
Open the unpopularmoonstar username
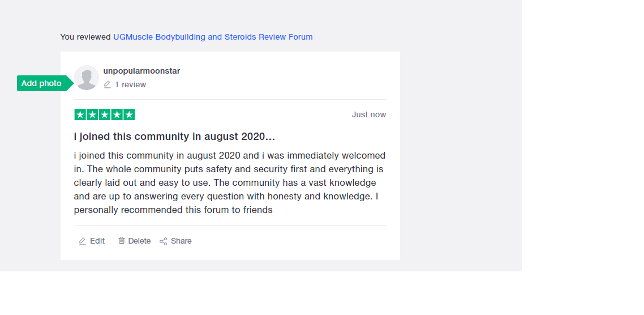[x=141, y=71]
